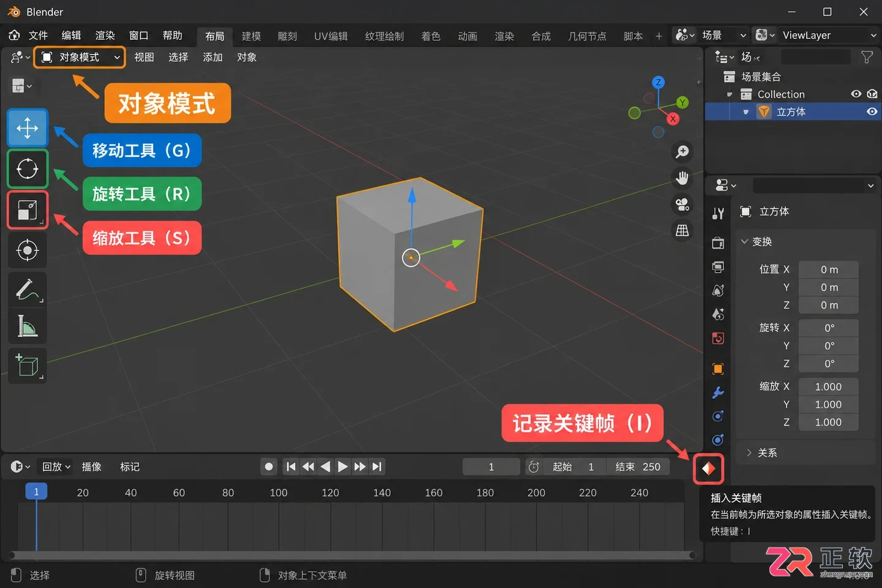Image resolution: width=882 pixels, height=588 pixels.
Task: Select the Measure tool
Action: pyautogui.click(x=28, y=326)
